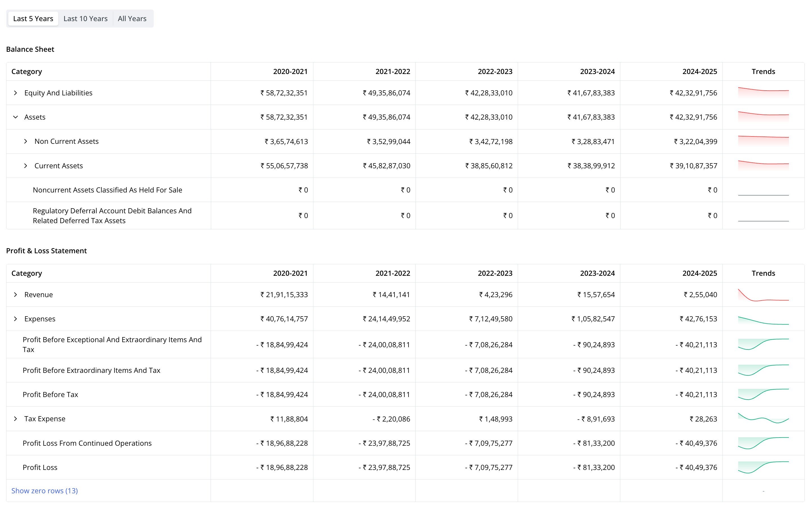Open the Revenue trend sparkline
The width and height of the screenshot is (812, 511).
pyautogui.click(x=763, y=295)
